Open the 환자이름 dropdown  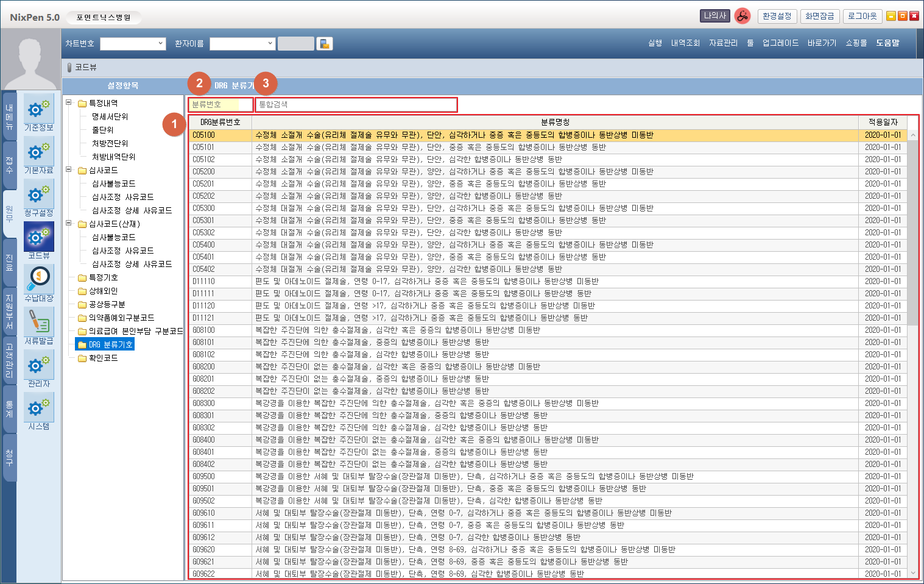coord(270,44)
